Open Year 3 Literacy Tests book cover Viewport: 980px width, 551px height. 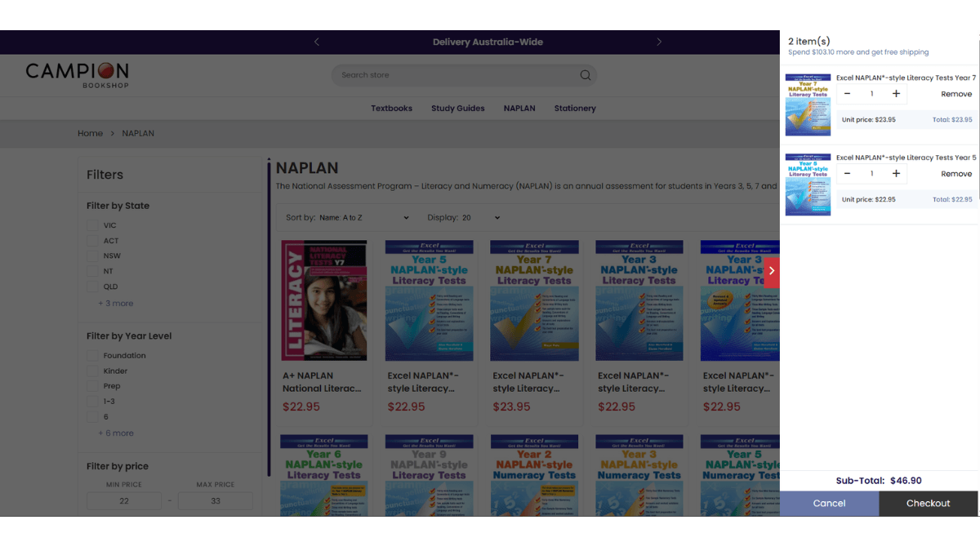pyautogui.click(x=639, y=300)
